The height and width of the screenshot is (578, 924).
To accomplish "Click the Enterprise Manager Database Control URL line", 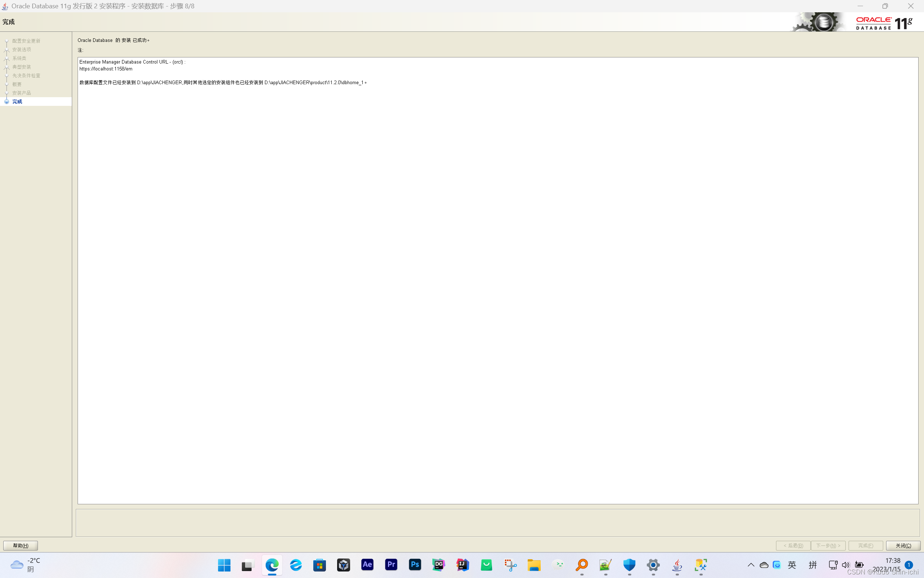I will coord(132,62).
